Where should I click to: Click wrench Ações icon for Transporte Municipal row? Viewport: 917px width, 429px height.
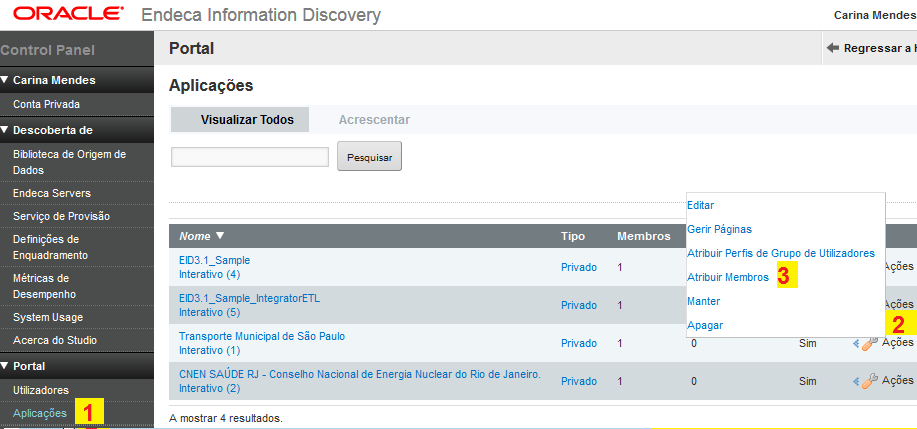(x=869, y=343)
